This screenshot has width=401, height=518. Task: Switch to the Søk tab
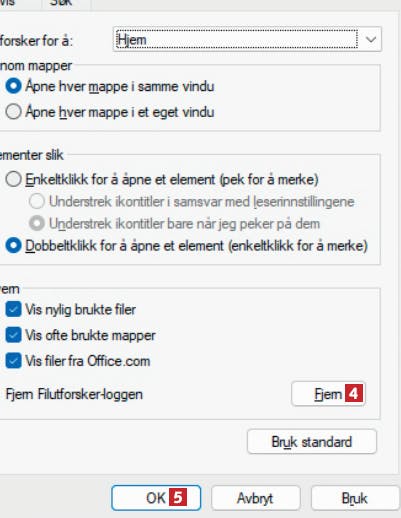66,3
